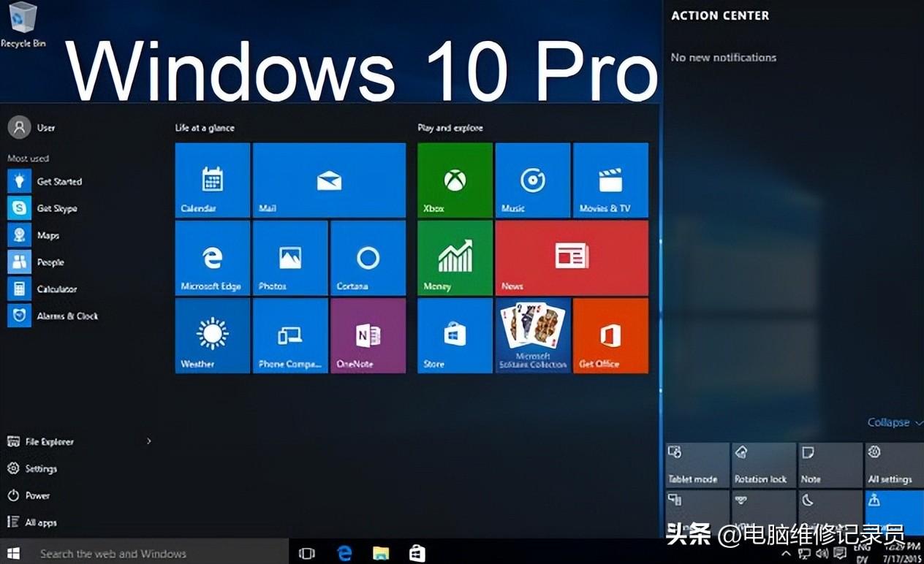
Task: Open Edge from the taskbar
Action: [x=344, y=553]
